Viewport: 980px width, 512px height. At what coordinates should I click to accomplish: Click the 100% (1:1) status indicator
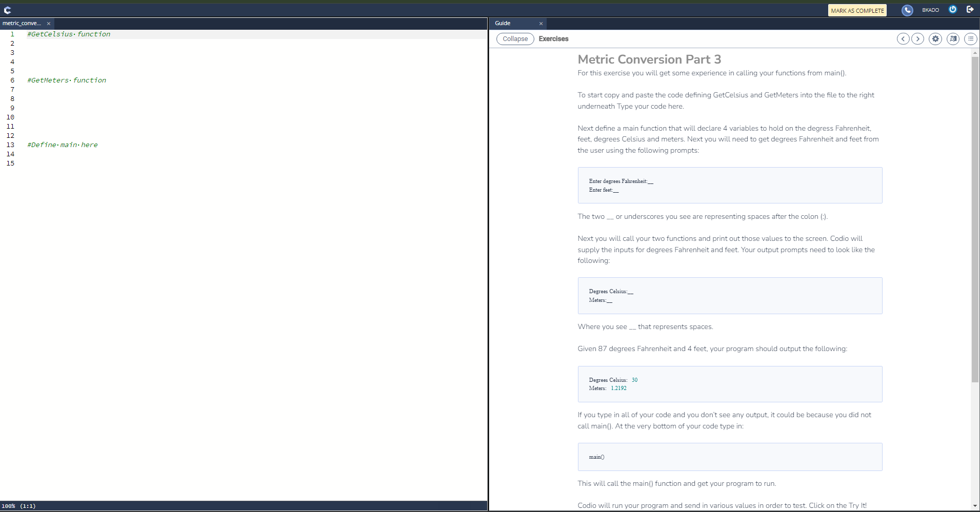click(19, 506)
